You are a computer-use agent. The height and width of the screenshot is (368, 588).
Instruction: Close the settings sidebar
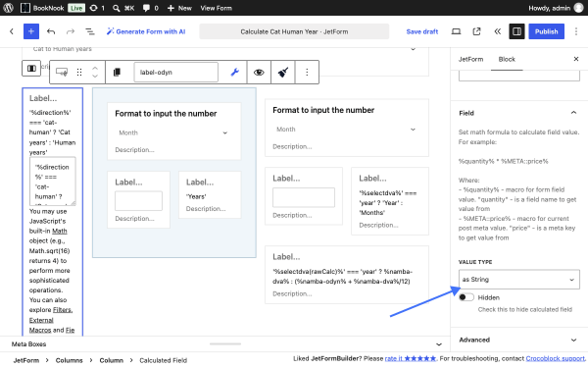(x=576, y=59)
